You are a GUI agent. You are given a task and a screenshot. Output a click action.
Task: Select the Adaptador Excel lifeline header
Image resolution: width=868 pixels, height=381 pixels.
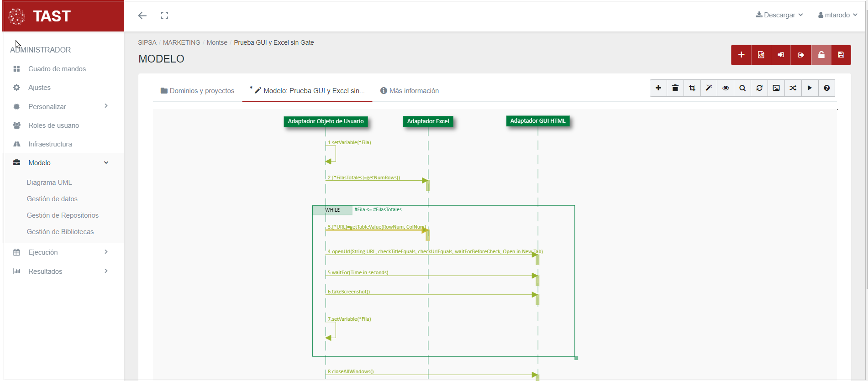click(x=428, y=121)
